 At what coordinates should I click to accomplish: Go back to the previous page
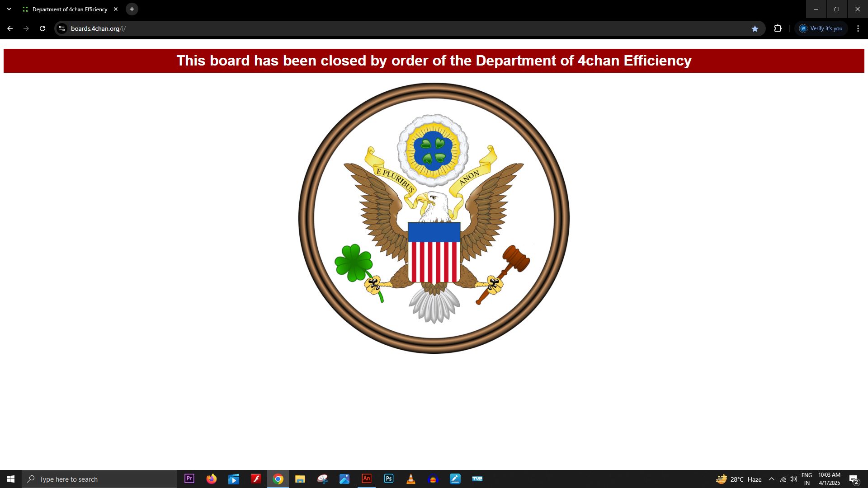[x=10, y=28]
